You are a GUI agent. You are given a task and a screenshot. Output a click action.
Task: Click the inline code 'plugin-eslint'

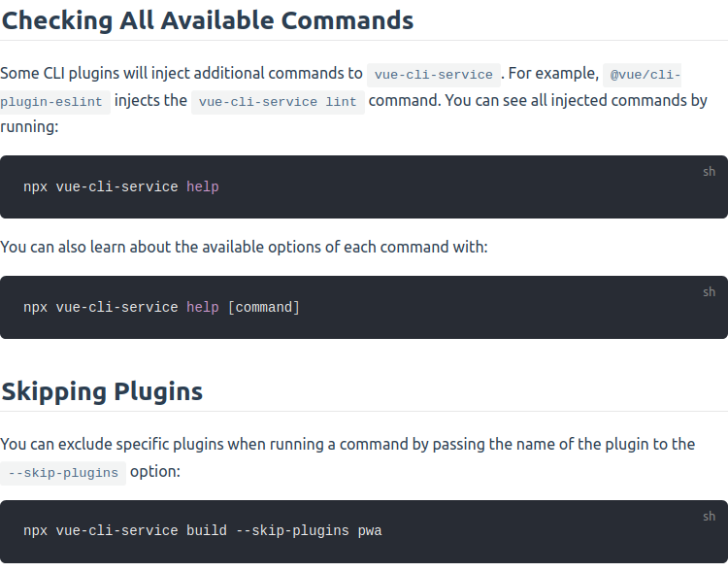(x=54, y=102)
